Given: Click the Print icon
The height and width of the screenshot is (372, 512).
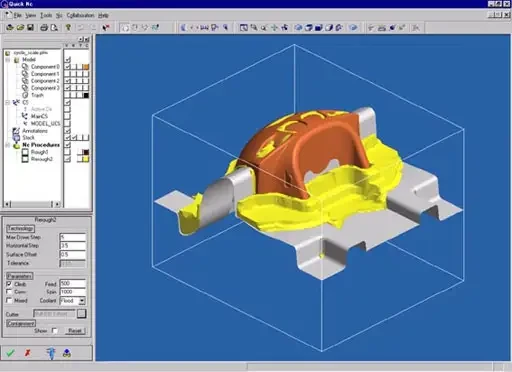Looking at the screenshot, I should pos(44,28).
